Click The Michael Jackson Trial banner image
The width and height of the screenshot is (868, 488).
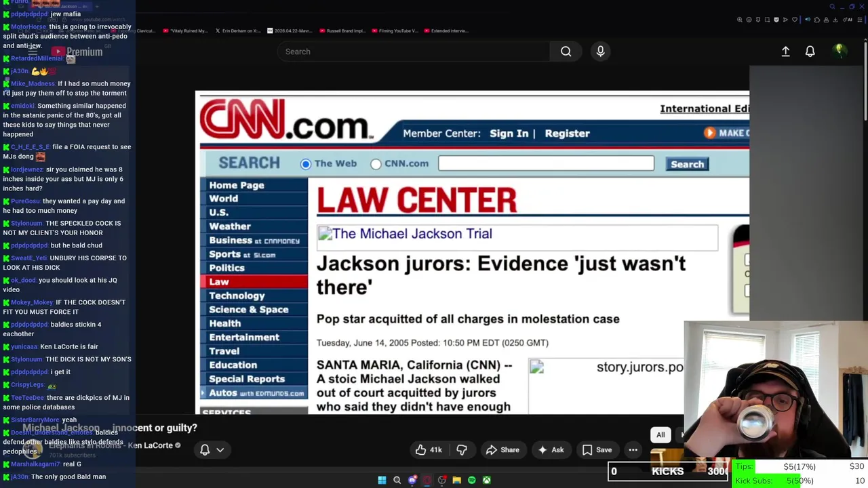(517, 237)
